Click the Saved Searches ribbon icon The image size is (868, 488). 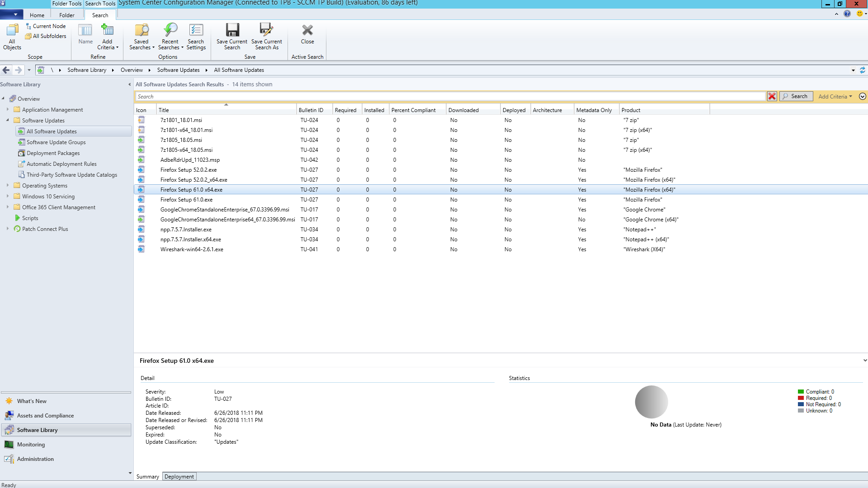(x=142, y=30)
